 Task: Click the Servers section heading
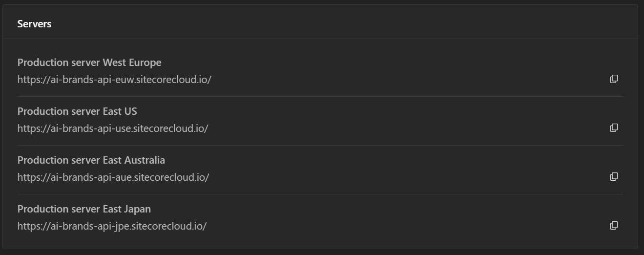[x=34, y=24]
